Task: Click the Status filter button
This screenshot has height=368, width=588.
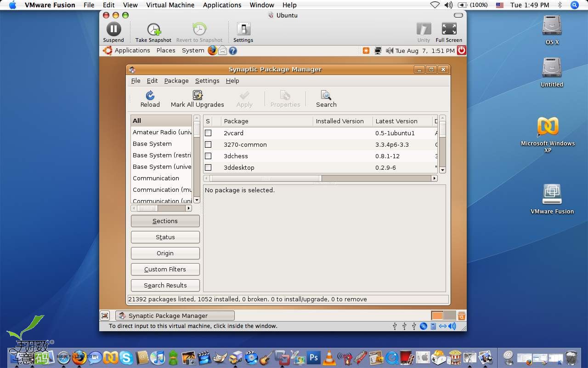Action: pyautogui.click(x=165, y=237)
